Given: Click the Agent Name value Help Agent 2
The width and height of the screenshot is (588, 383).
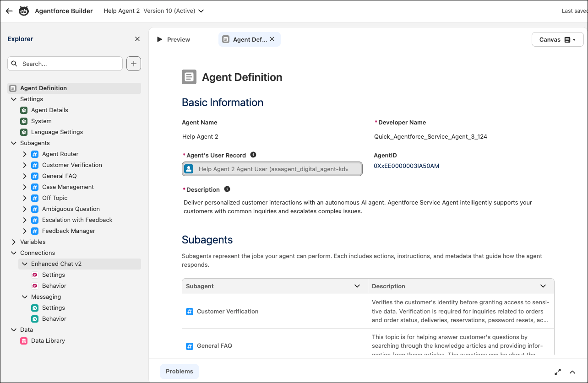Looking at the screenshot, I should point(200,137).
